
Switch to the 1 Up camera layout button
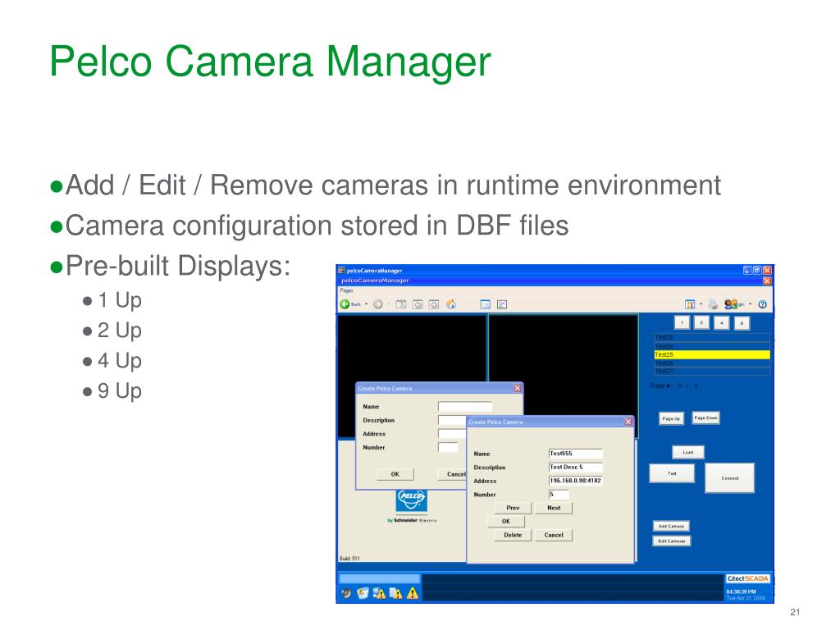682,322
